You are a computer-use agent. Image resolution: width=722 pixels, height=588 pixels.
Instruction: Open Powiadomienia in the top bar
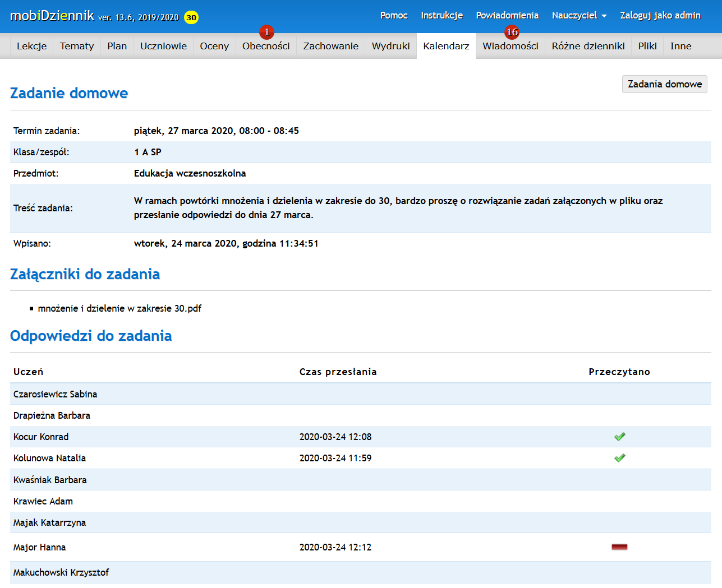507,16
